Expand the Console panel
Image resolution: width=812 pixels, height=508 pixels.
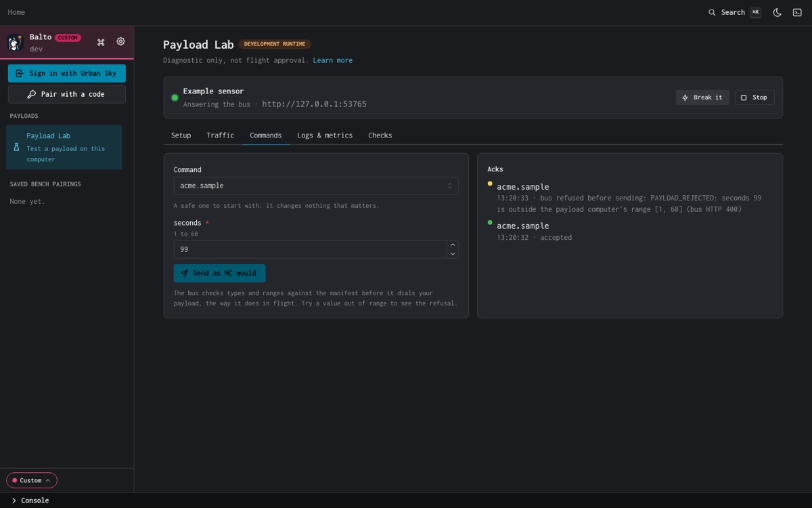30,501
